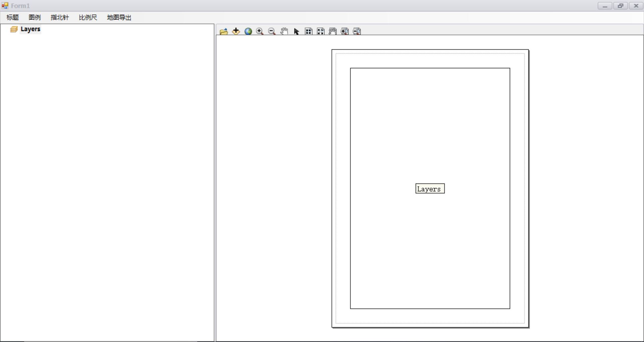Viewport: 644px width, 342px height.
Task: Click the Full Extent globe icon
Action: (248, 31)
